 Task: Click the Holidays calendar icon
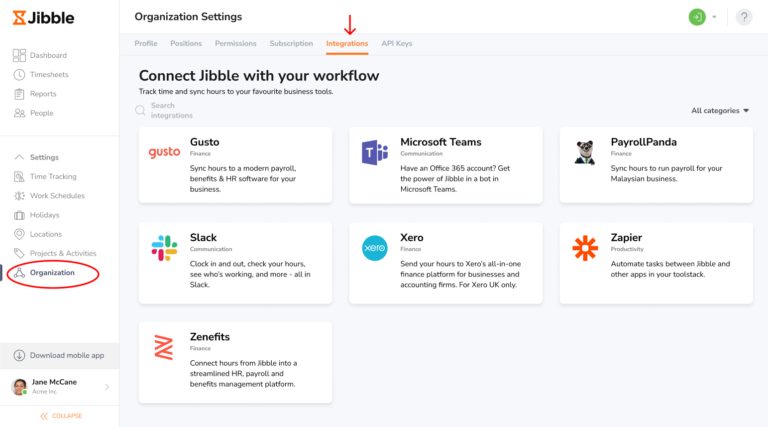point(20,215)
